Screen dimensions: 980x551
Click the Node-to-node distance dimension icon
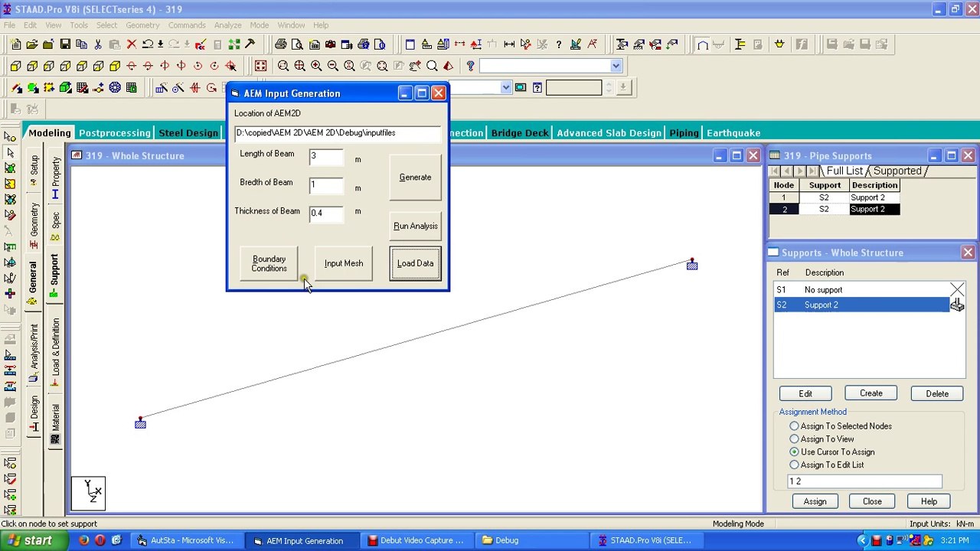509,44
